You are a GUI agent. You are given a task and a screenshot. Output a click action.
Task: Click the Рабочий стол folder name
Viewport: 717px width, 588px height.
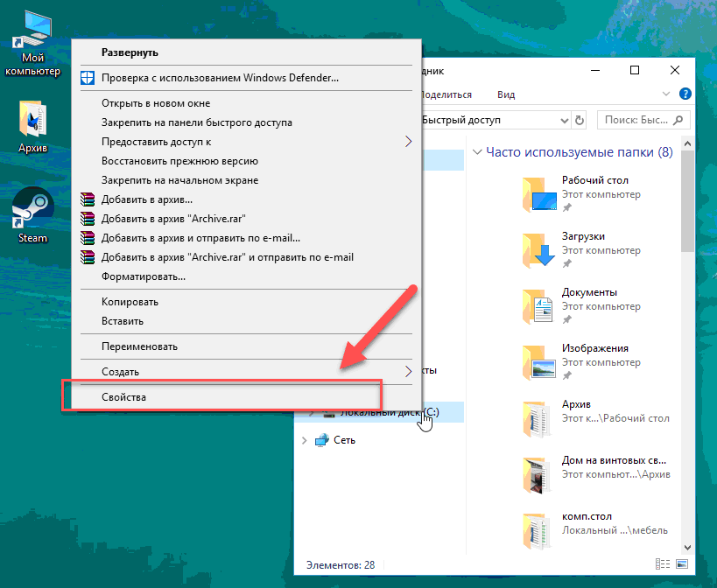595,180
